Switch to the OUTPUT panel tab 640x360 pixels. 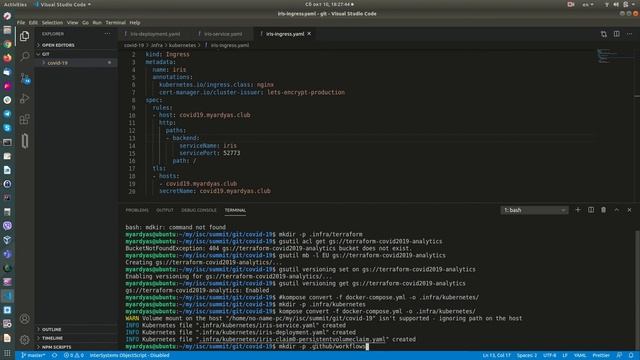pyautogui.click(x=165, y=210)
